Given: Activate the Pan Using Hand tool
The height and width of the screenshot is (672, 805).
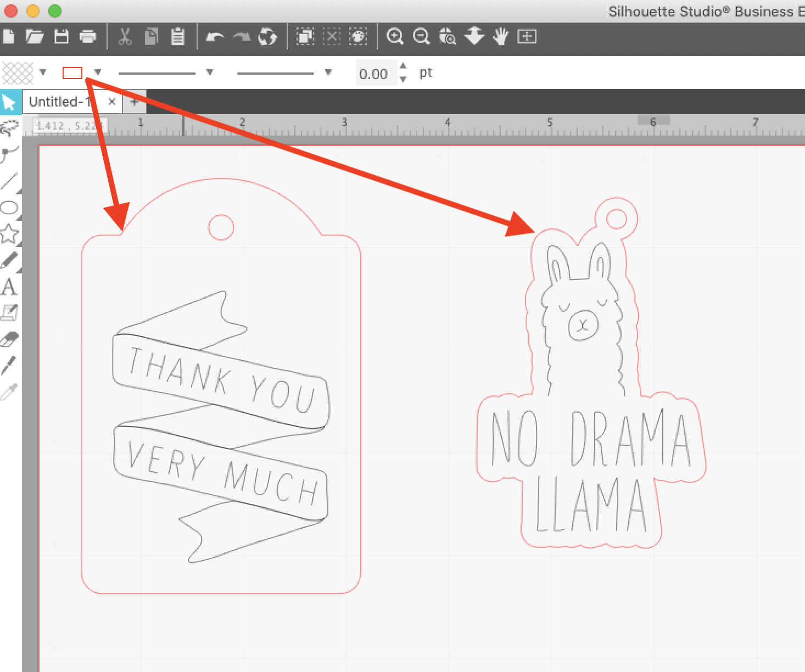Looking at the screenshot, I should pyautogui.click(x=500, y=37).
